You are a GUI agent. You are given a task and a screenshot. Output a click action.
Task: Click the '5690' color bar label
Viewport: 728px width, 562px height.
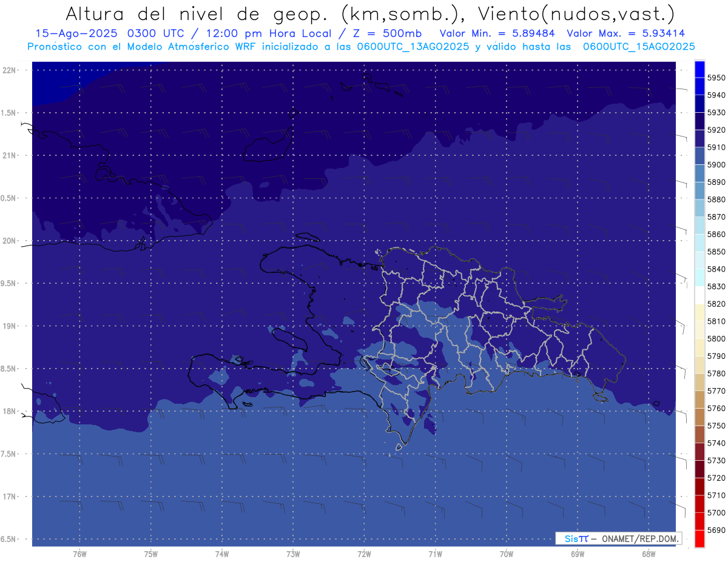tap(716, 530)
